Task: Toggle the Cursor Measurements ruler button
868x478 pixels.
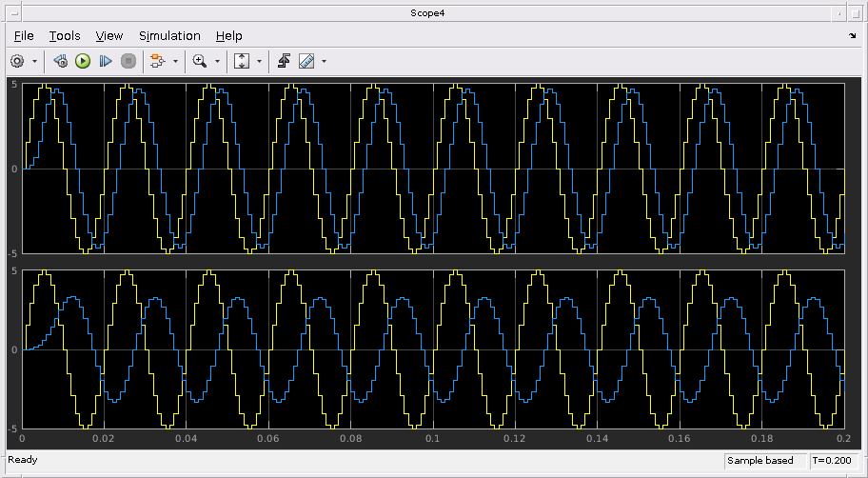Action: [x=306, y=61]
